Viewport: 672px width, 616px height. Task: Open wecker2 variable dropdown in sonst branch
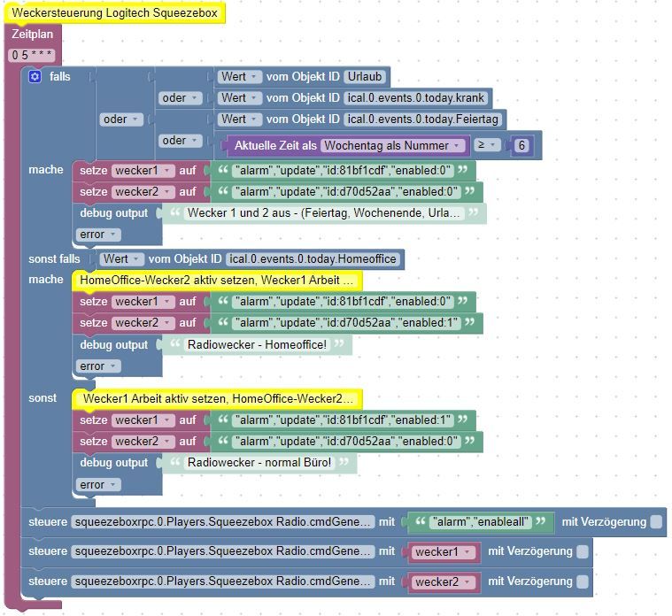(x=143, y=442)
